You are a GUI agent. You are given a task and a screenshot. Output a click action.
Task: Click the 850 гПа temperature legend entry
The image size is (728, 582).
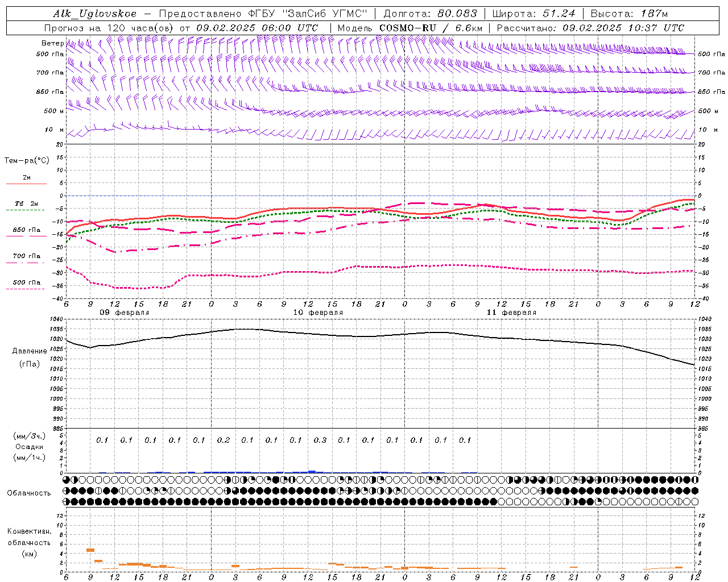(x=27, y=230)
